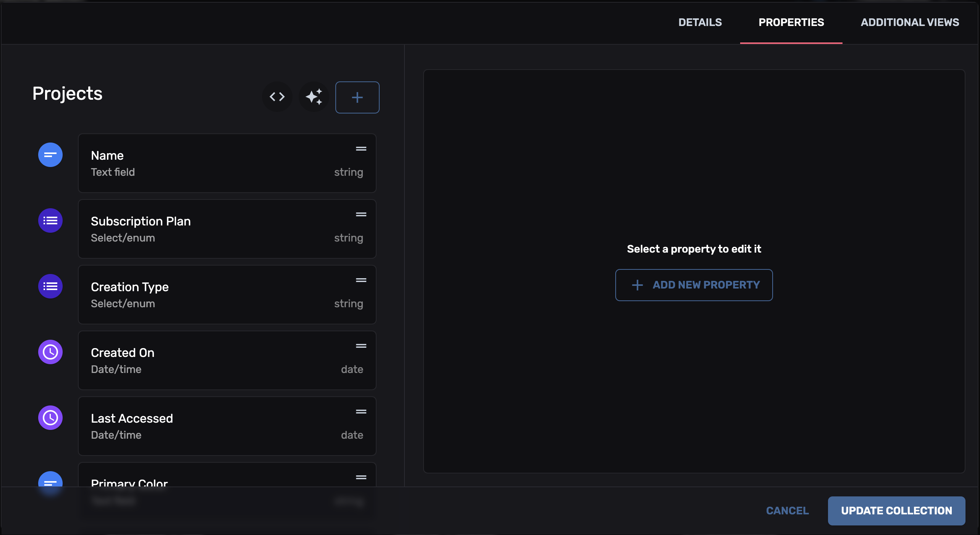
Task: Click the Name text field type icon
Action: (50, 155)
